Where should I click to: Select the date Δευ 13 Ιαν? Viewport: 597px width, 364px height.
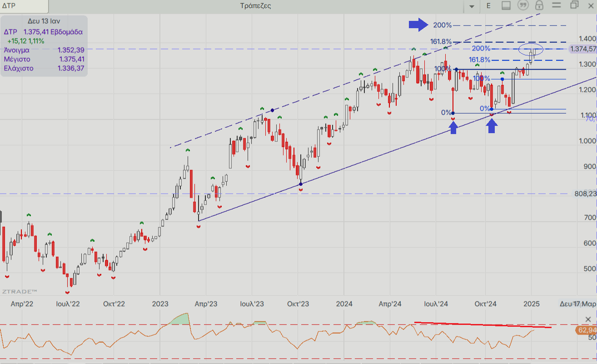click(44, 21)
